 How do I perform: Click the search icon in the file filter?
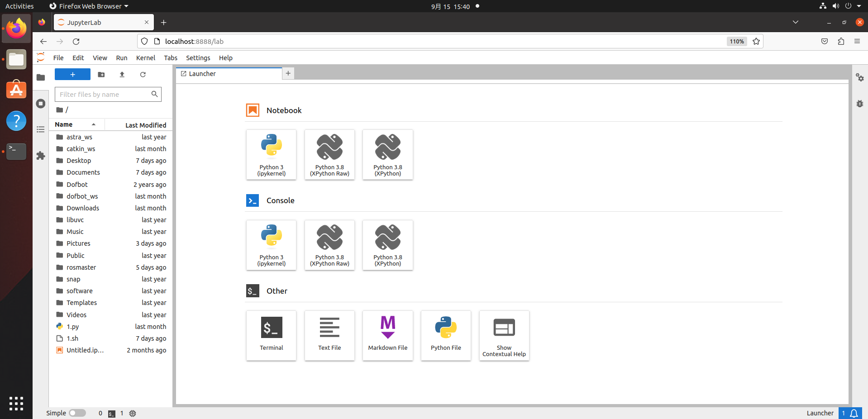(154, 94)
